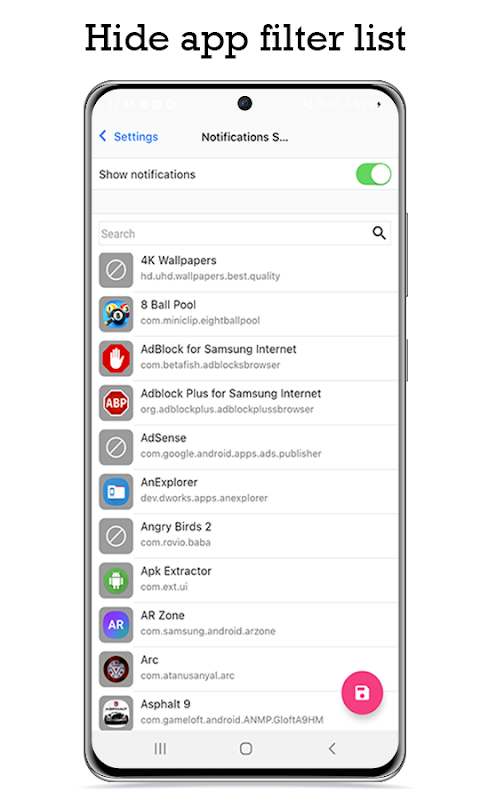Viewport: 480px width, 800px height.
Task: Tap the system back navigation arrow
Action: pyautogui.click(x=332, y=748)
